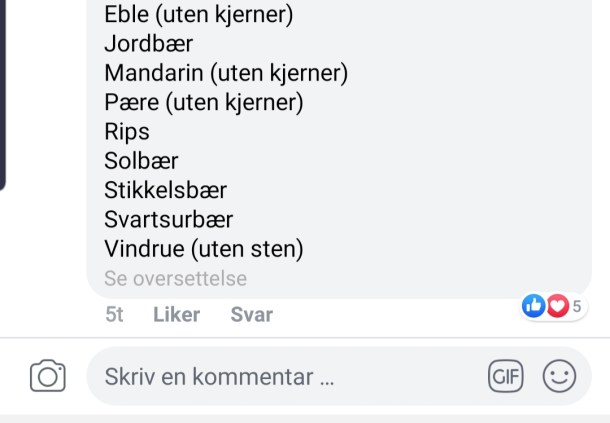The height and width of the screenshot is (423, 610).
Task: View the 5 reactions count
Action: pyautogui.click(x=577, y=306)
